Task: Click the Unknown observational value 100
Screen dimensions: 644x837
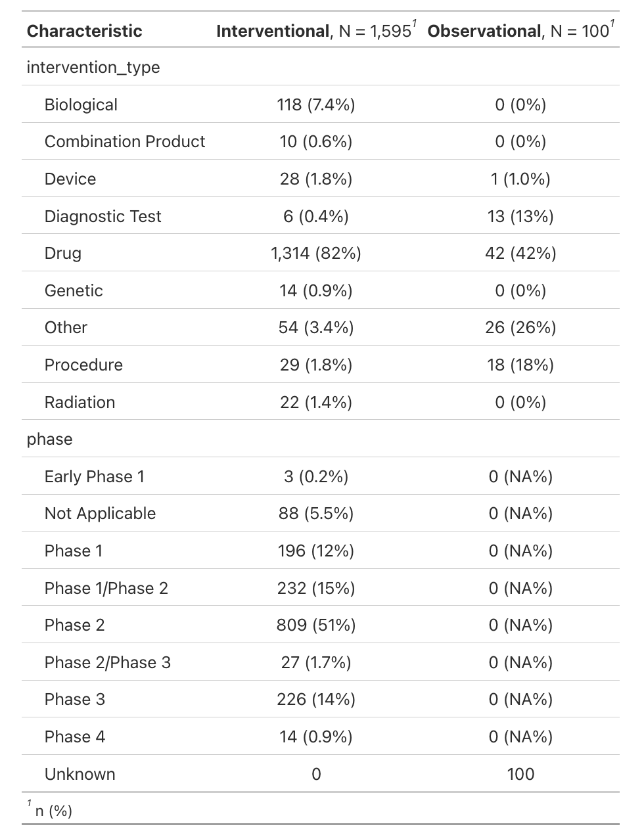Action: point(520,774)
